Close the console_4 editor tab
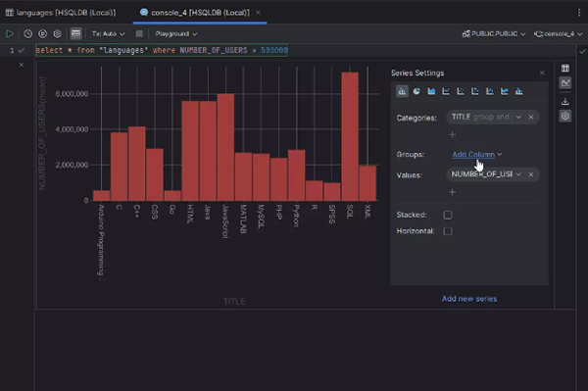Viewport: 588px width, 391px height. point(258,13)
